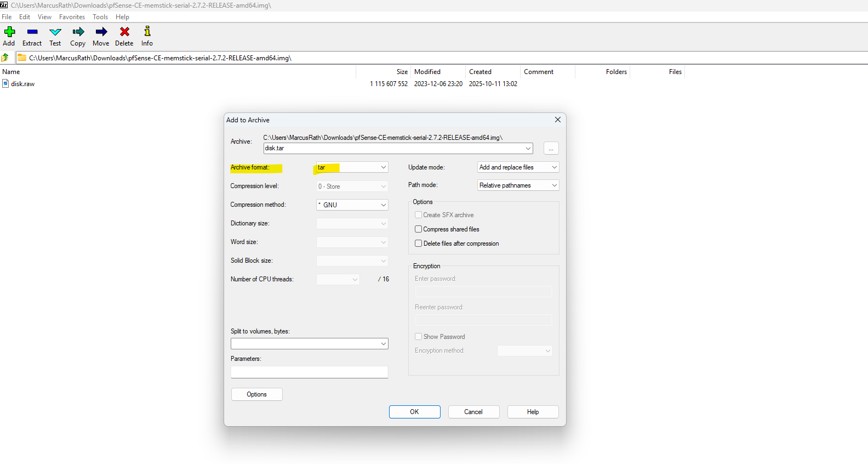Screen dimensions: 868x464
Task: Click the up-folder icon beside address bar
Action: [x=5, y=58]
